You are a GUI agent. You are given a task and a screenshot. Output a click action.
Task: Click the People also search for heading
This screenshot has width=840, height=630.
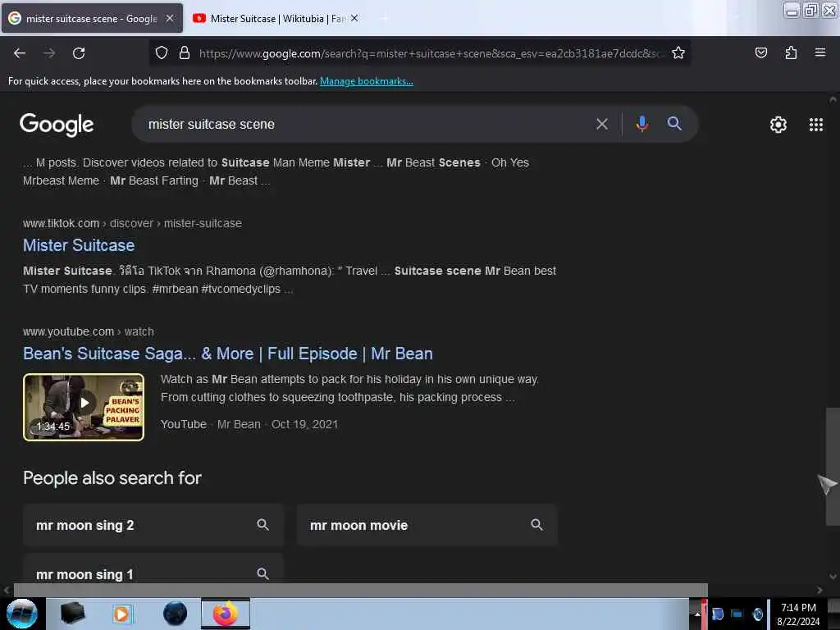[x=112, y=478]
